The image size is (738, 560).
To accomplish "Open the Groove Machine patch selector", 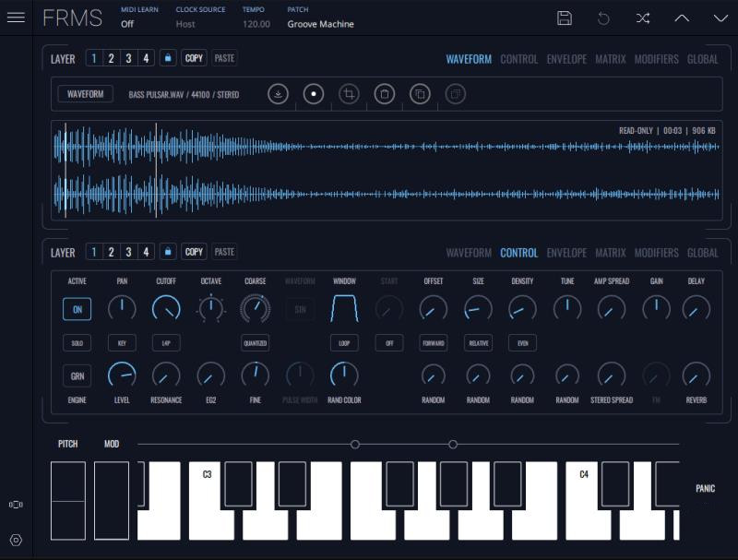I will (320, 24).
